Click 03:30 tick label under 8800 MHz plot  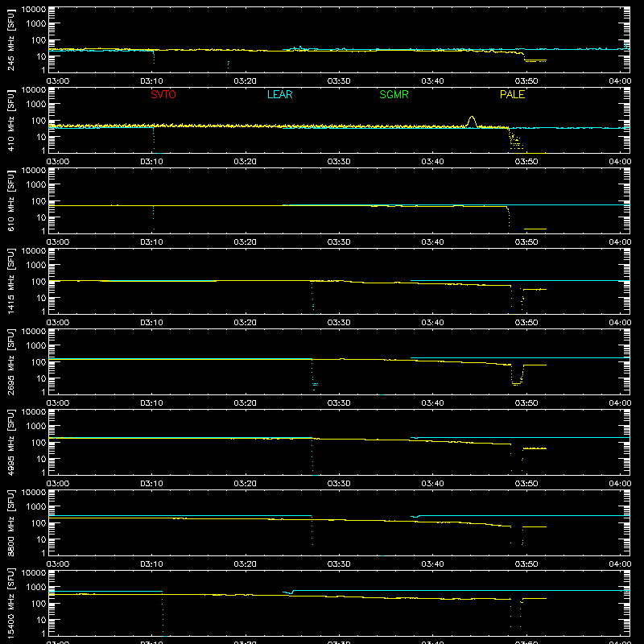(x=339, y=564)
